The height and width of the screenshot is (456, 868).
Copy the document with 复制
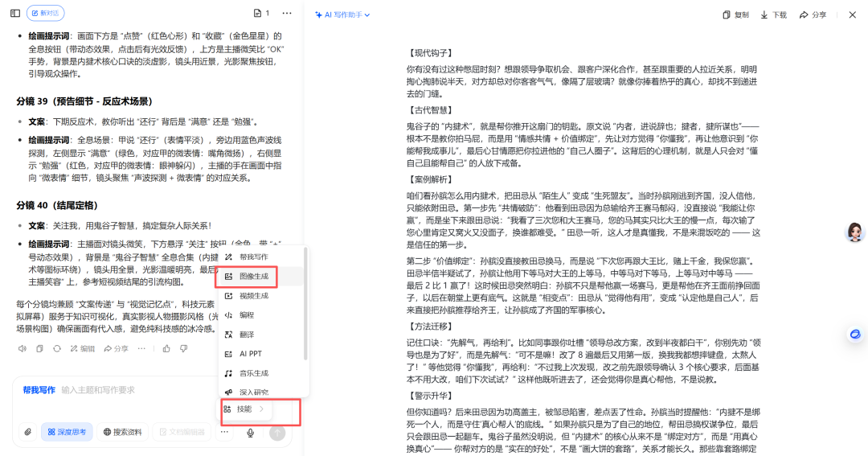[x=735, y=15]
